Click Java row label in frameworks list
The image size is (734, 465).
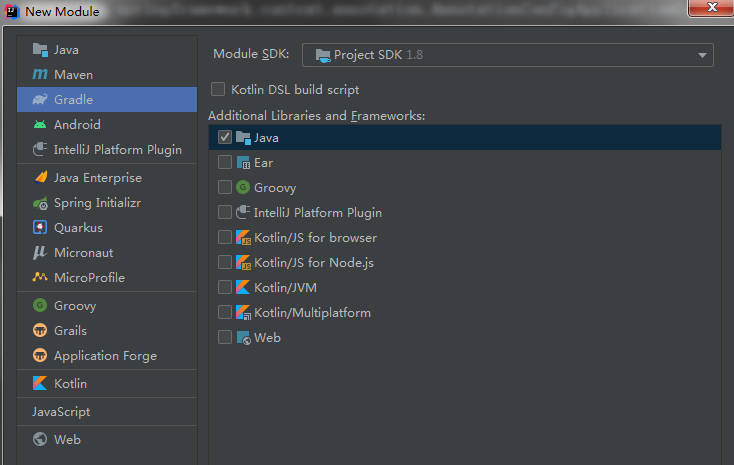click(266, 138)
